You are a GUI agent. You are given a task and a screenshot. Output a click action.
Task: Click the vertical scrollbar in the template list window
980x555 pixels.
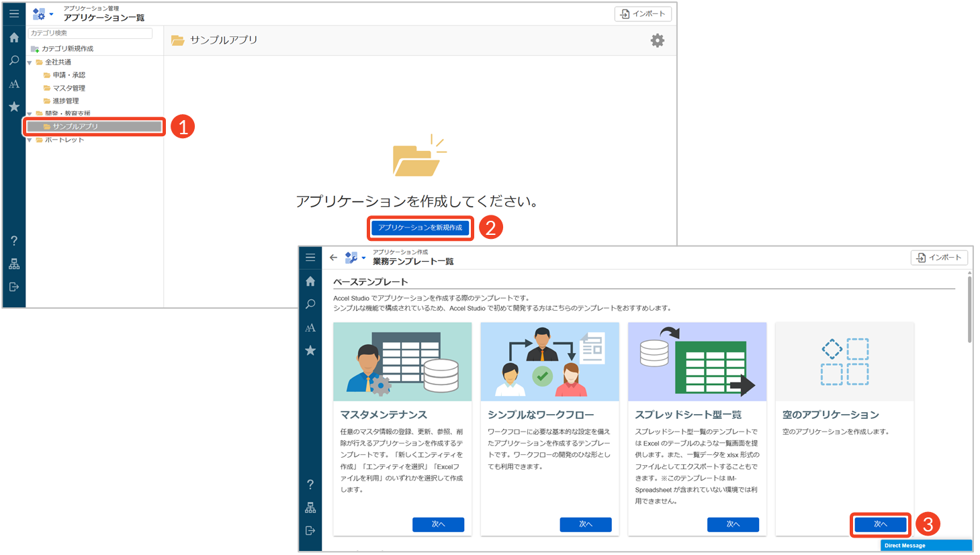pos(969,309)
